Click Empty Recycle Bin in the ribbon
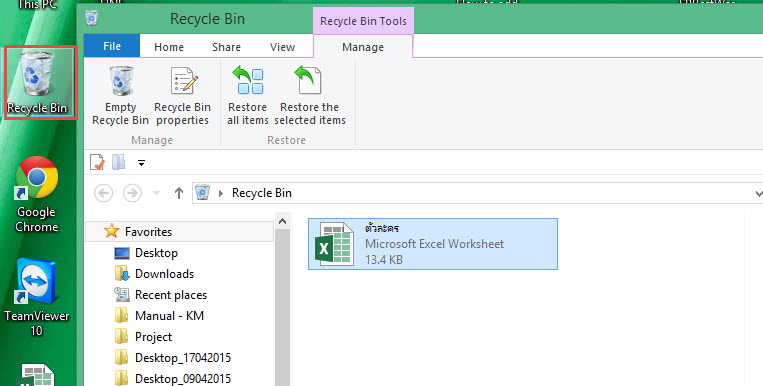This screenshot has height=386, width=763. tap(120, 96)
